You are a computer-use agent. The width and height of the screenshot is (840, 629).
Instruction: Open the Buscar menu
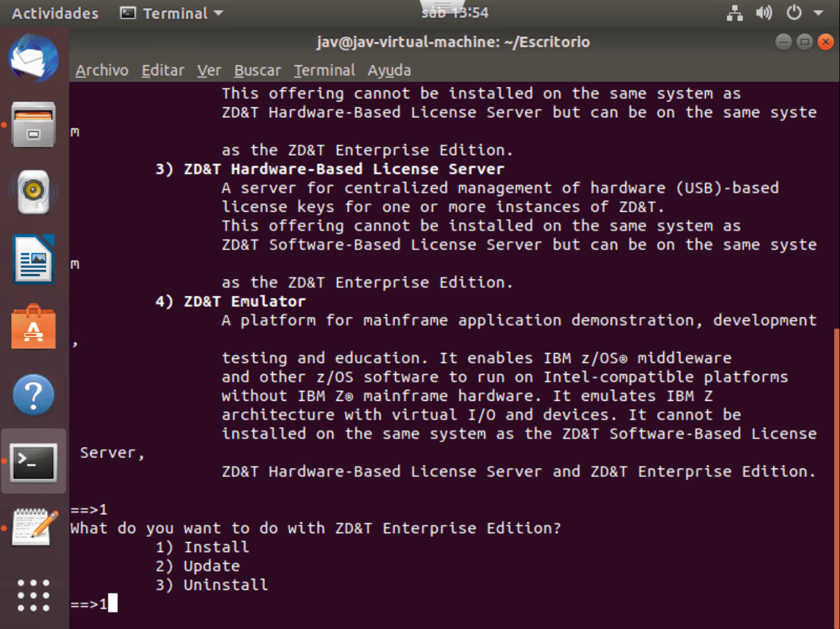(x=257, y=71)
